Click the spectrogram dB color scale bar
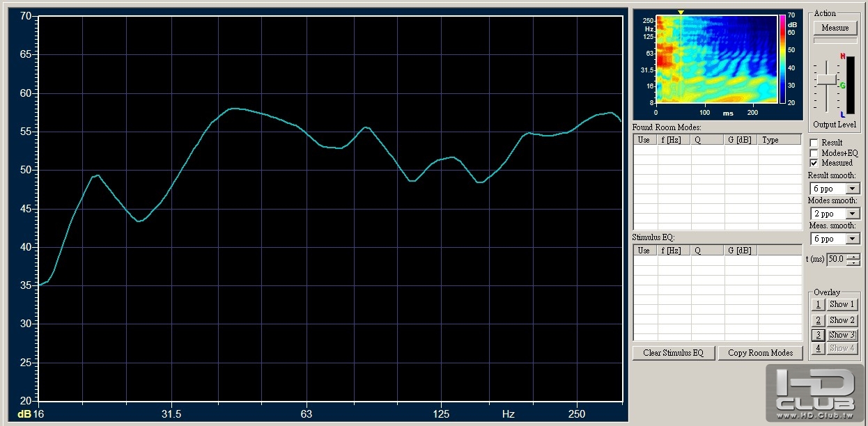868x426 pixels. coord(782,59)
